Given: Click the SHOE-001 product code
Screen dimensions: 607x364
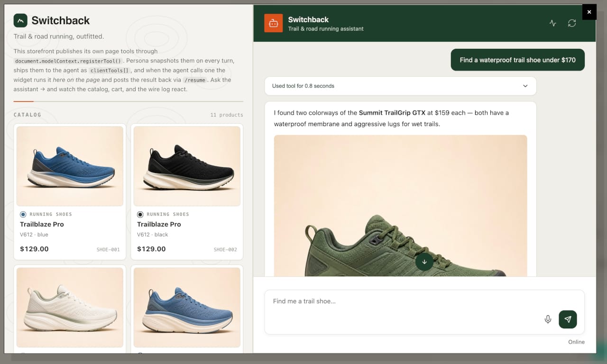Looking at the screenshot, I should 108,249.
